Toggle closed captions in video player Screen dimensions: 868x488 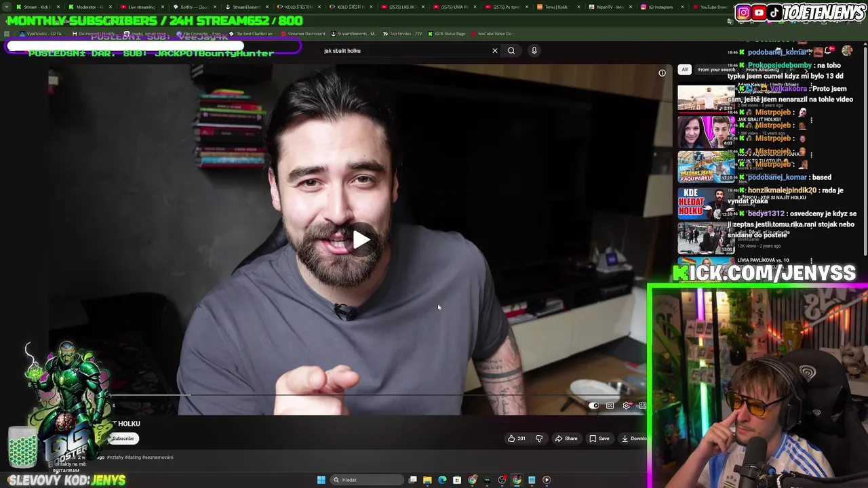[610, 405]
